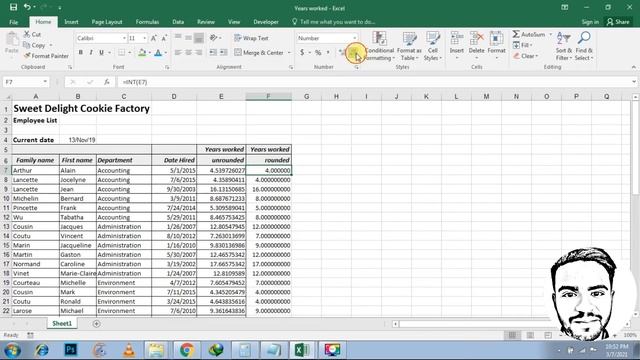Open the Find & Select menu

point(584,46)
